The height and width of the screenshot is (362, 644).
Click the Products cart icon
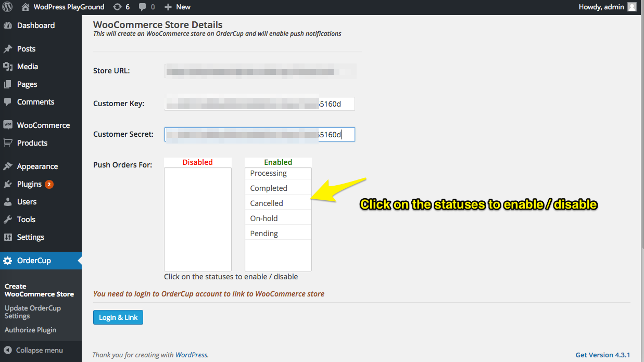[x=8, y=143]
